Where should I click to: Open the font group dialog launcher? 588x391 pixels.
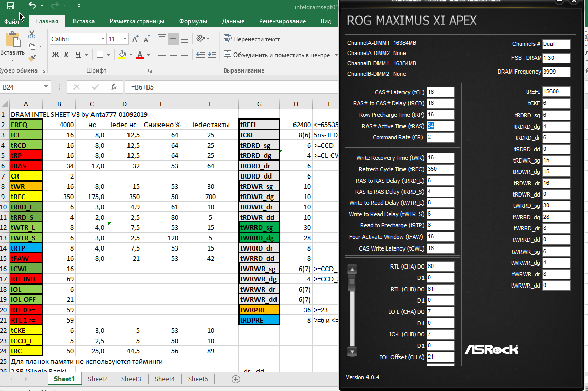coord(150,70)
